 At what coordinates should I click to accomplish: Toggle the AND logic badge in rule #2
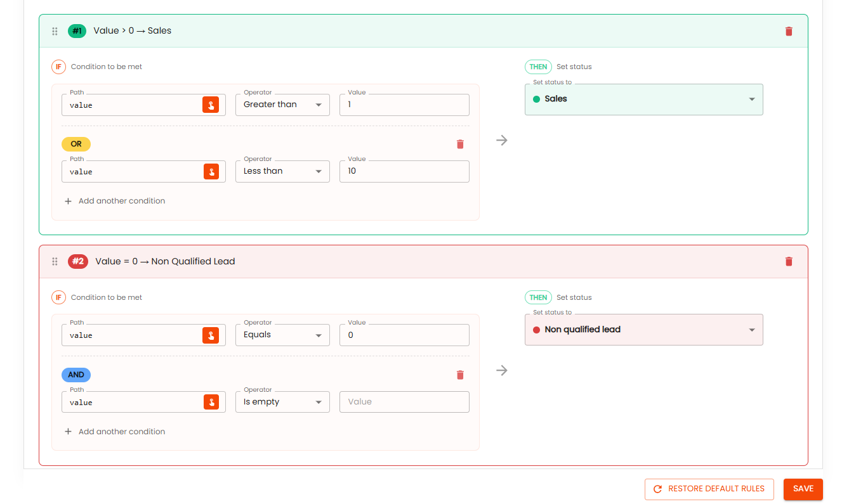click(x=76, y=375)
